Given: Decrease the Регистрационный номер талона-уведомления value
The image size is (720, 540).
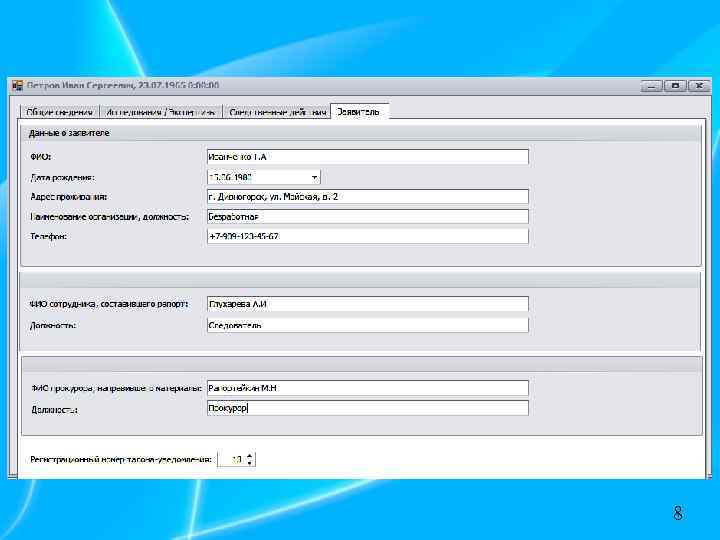Looking at the screenshot, I should pyautogui.click(x=249, y=463).
